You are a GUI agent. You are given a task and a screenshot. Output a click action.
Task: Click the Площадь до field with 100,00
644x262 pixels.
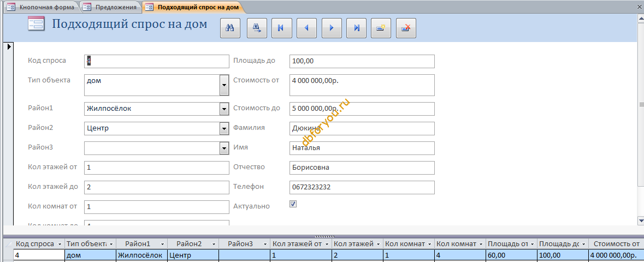point(362,61)
